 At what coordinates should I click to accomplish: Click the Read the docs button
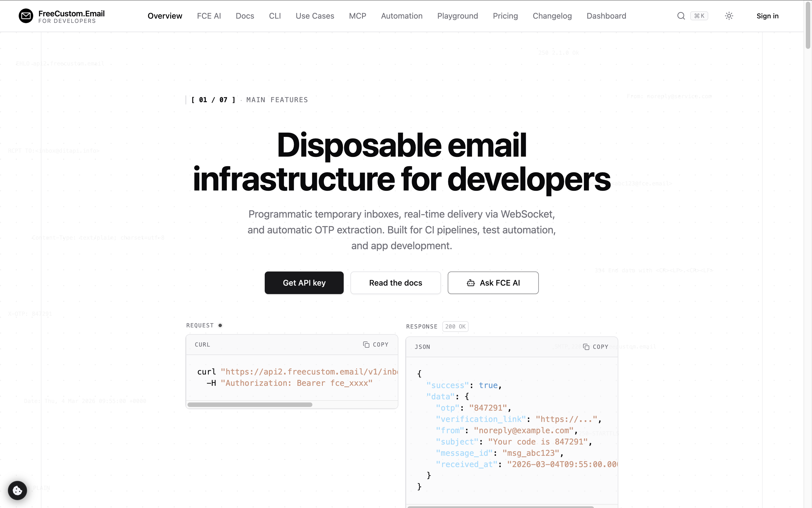coord(396,283)
